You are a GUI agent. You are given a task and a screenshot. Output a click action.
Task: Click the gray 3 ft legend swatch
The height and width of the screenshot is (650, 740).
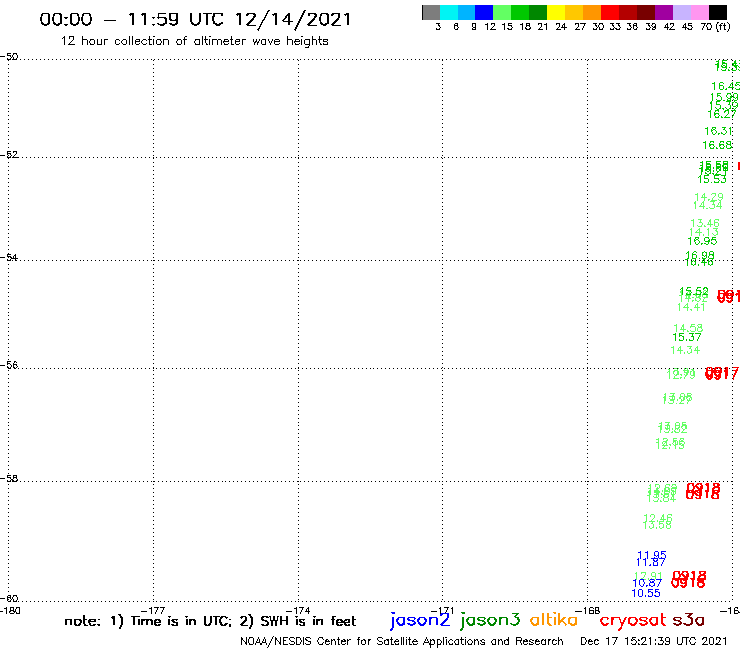pos(431,12)
